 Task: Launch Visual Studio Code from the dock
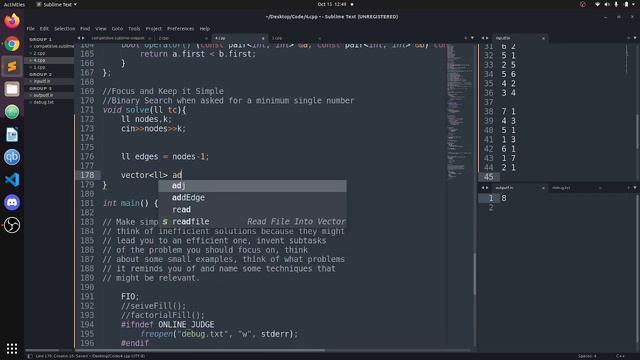click(12, 180)
